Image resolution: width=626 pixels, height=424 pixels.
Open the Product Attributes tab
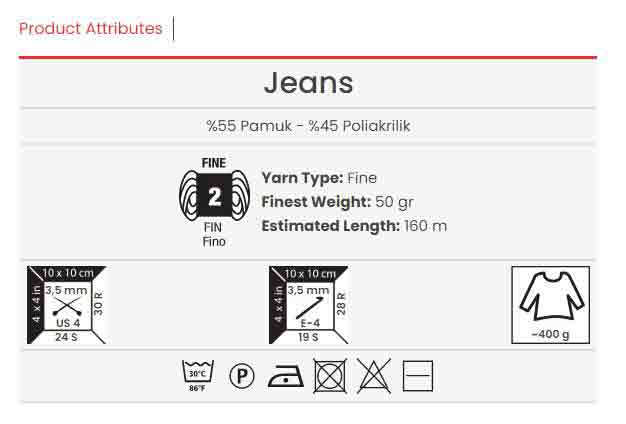click(91, 29)
